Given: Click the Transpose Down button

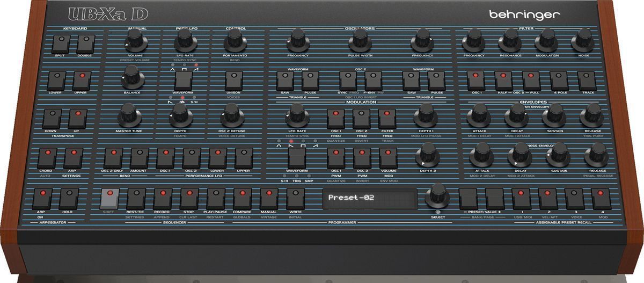Looking at the screenshot, I should click(52, 119).
